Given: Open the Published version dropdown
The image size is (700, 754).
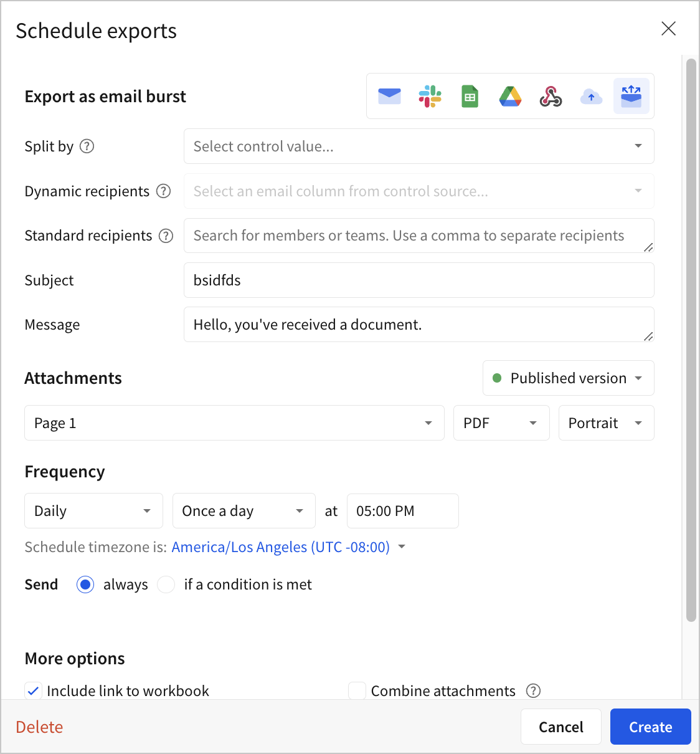Looking at the screenshot, I should [569, 378].
